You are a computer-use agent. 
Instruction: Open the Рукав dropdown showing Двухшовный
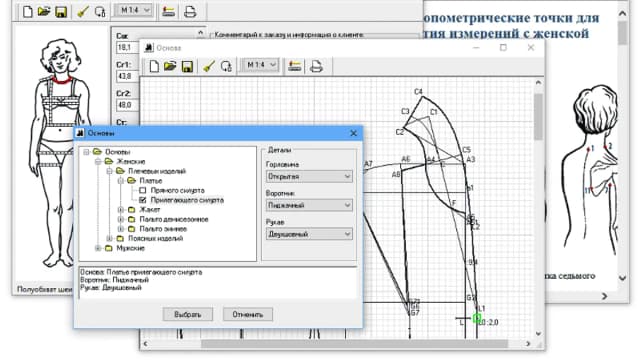pyautogui.click(x=309, y=234)
